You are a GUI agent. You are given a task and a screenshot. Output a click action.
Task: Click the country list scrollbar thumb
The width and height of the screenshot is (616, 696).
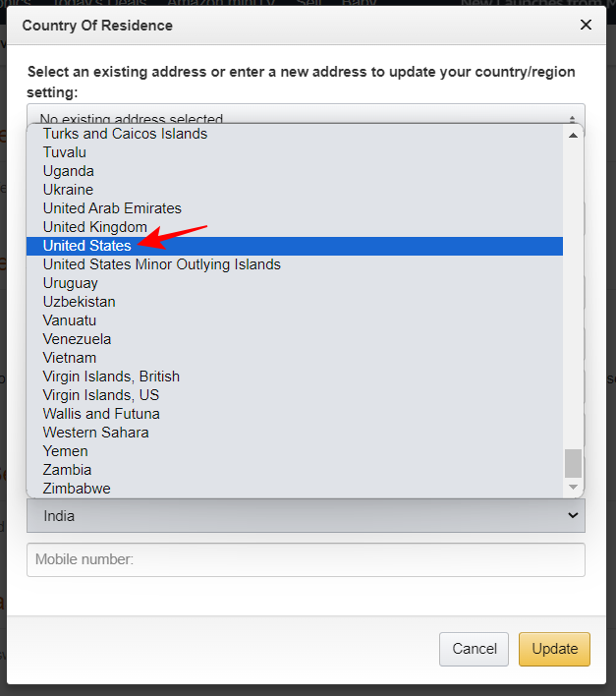coord(574,462)
